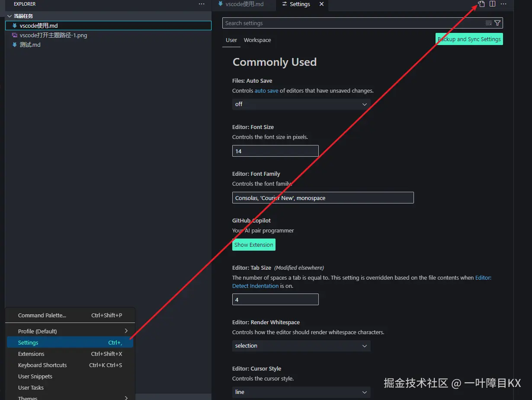Open the settings filter funnel icon
The width and height of the screenshot is (532, 400).
coord(497,23)
